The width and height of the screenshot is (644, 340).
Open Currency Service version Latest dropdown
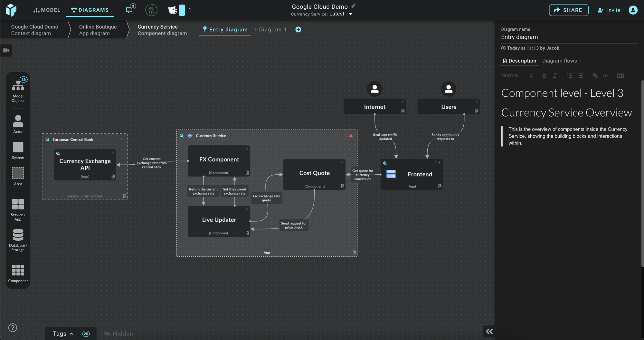(x=341, y=14)
